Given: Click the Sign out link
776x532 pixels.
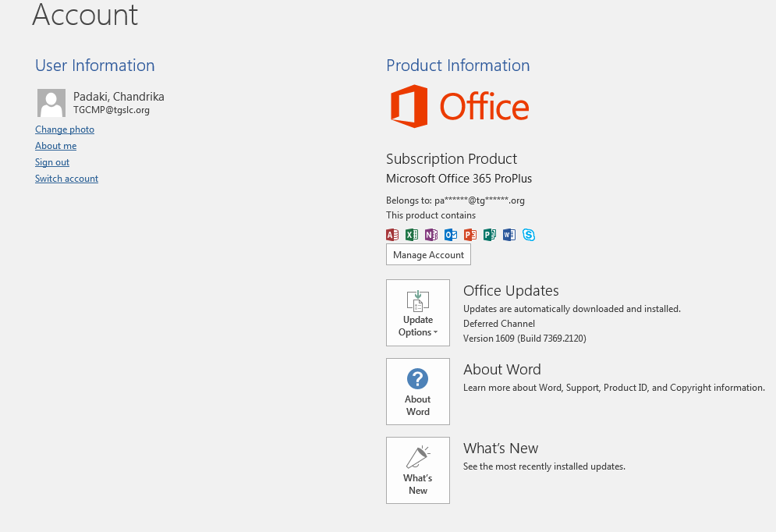Looking at the screenshot, I should (52, 161).
